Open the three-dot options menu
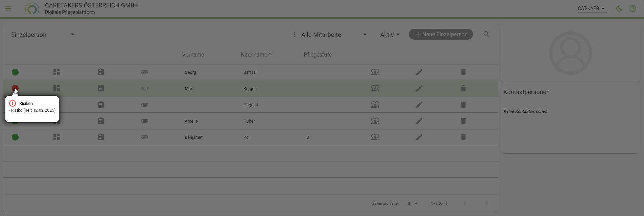 (x=294, y=34)
